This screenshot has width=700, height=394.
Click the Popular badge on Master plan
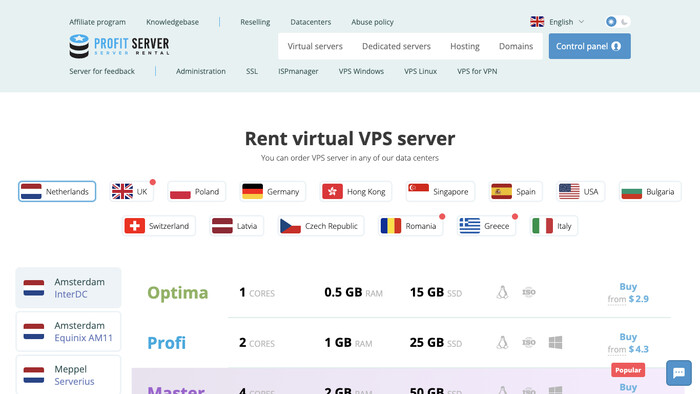(628, 370)
